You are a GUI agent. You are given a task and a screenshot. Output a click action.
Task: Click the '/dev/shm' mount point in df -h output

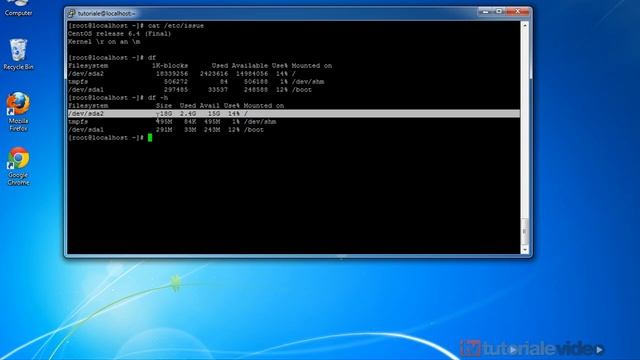click(x=260, y=122)
